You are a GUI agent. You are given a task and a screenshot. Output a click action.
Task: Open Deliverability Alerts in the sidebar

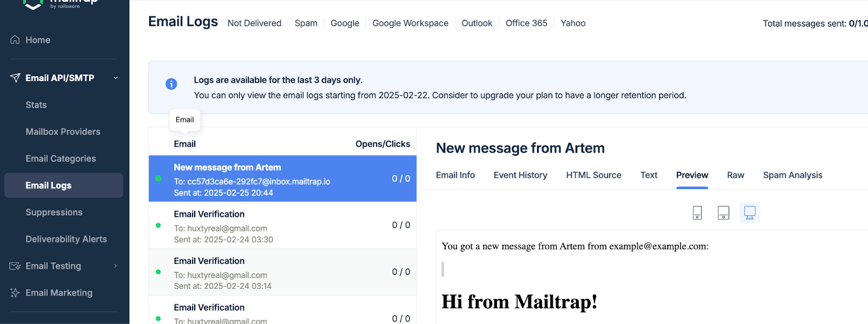coord(66,239)
